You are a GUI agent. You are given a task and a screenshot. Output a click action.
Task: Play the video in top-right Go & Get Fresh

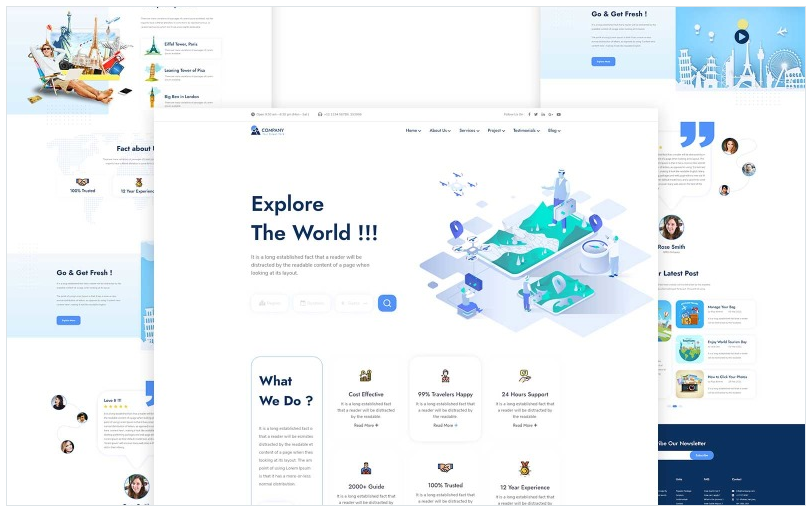[x=742, y=37]
